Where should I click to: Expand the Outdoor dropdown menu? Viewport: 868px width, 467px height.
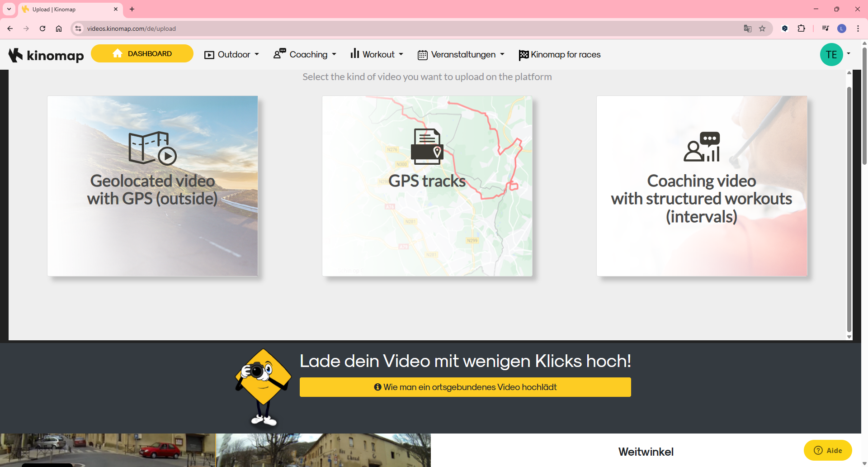pos(231,55)
